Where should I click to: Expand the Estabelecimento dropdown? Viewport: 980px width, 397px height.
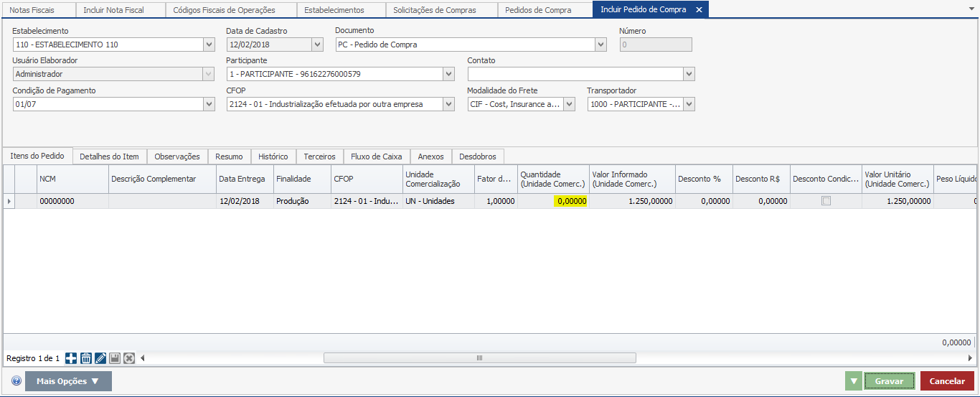(x=209, y=45)
